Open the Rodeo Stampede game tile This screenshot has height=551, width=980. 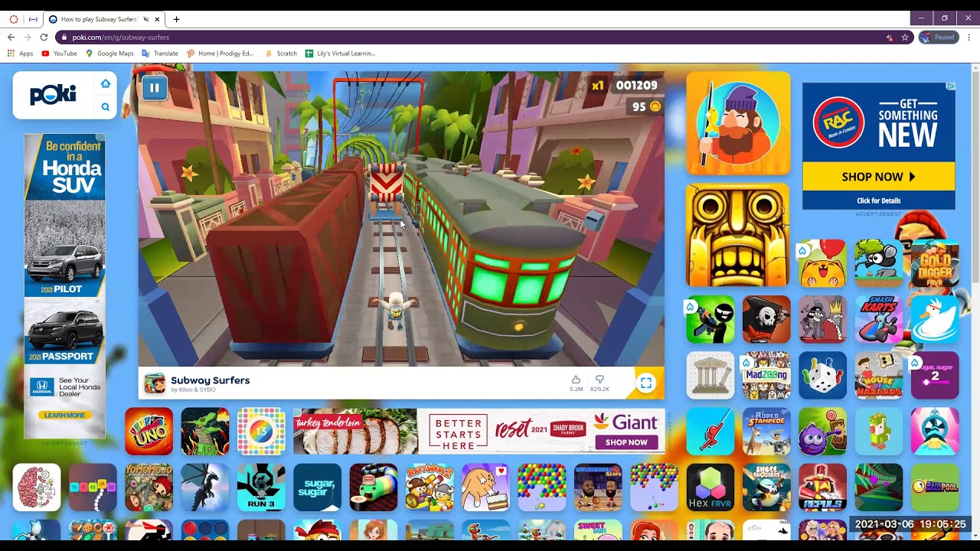tap(766, 431)
